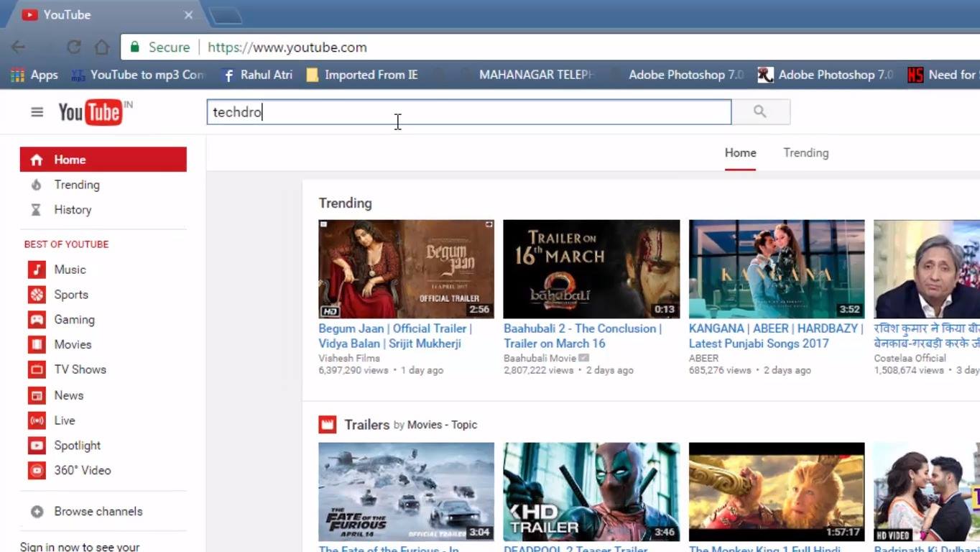Open the Monkey King video thumbnail
The image size is (980, 552).
[x=777, y=492]
